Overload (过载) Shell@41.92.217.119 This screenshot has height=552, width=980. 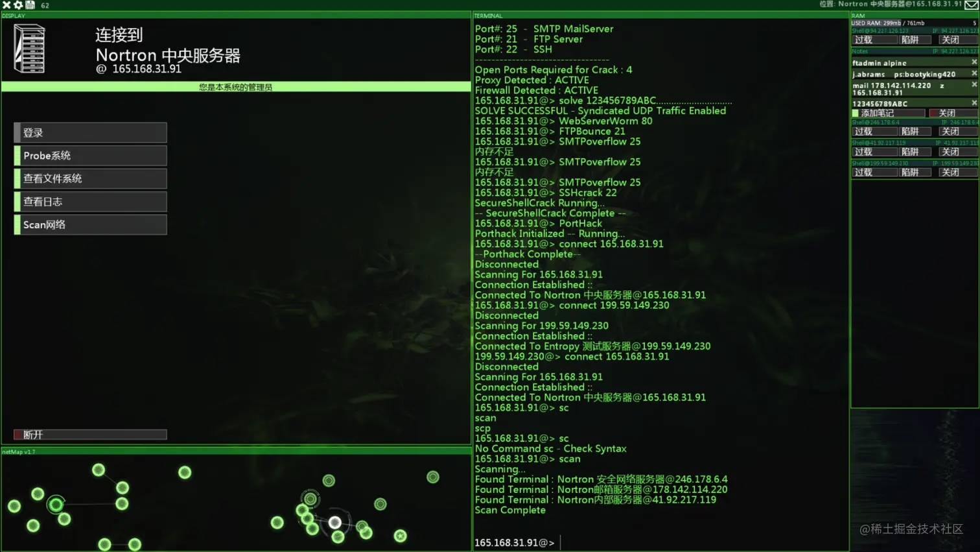tap(874, 152)
